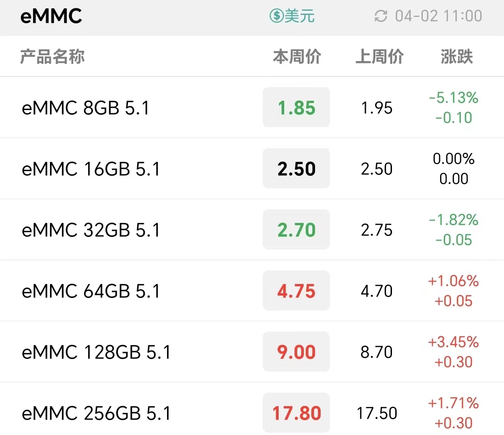
Task: Switch currency via 美元 label
Action: [300, 16]
